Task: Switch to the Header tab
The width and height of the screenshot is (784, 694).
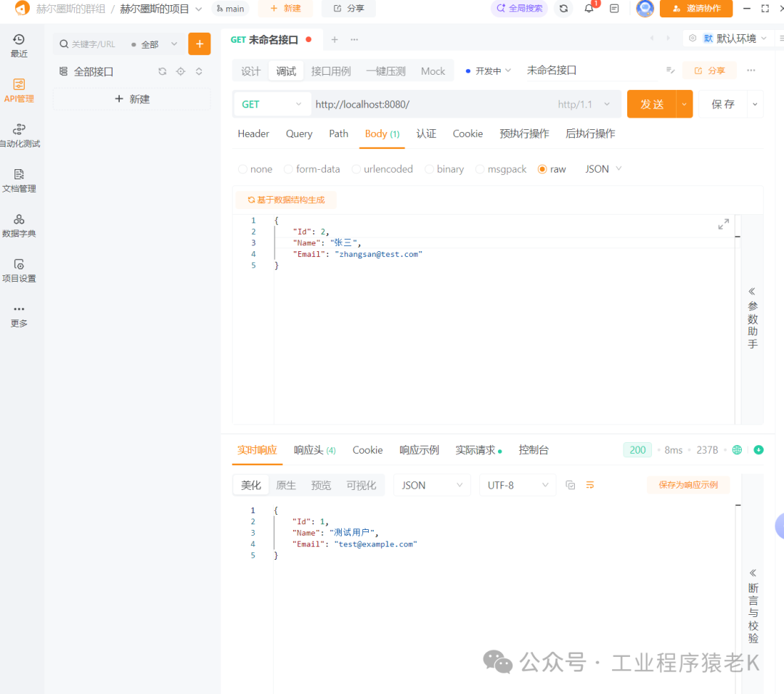Action: tap(253, 134)
